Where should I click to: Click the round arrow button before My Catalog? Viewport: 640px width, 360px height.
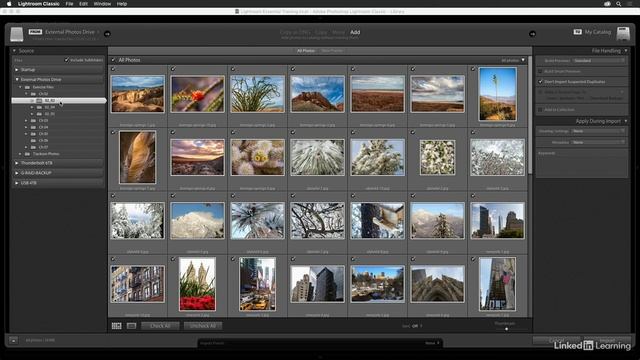point(532,34)
